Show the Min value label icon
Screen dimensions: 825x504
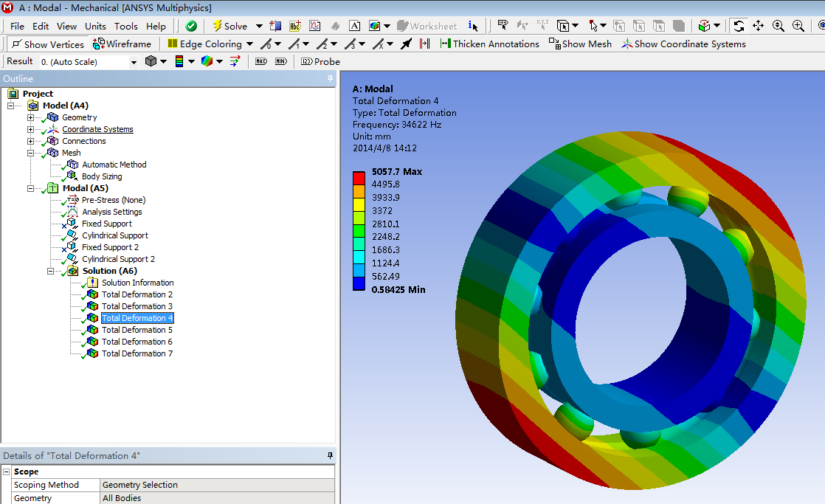click(x=280, y=61)
